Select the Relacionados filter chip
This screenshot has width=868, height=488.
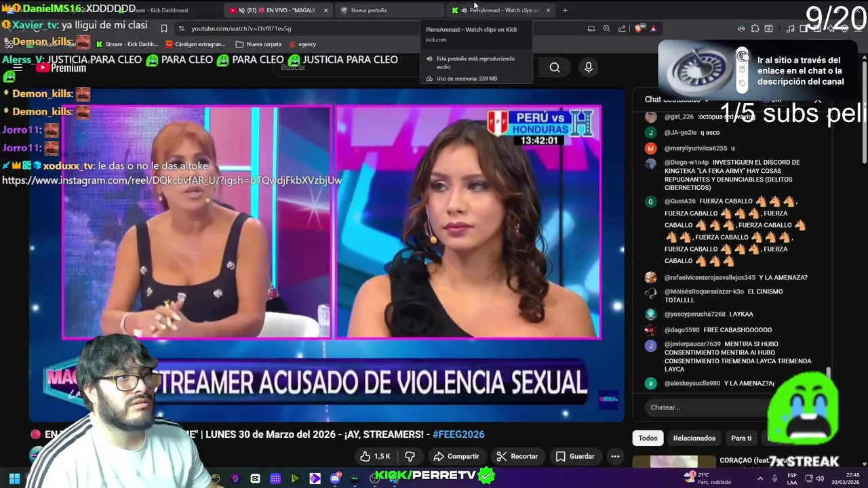pyautogui.click(x=694, y=438)
